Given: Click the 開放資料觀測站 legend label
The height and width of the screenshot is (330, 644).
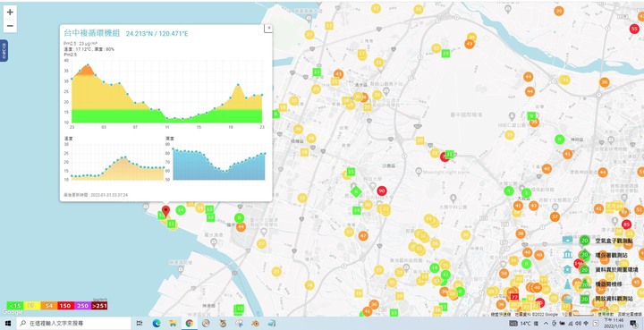Looking at the screenshot, I should [x=614, y=299].
